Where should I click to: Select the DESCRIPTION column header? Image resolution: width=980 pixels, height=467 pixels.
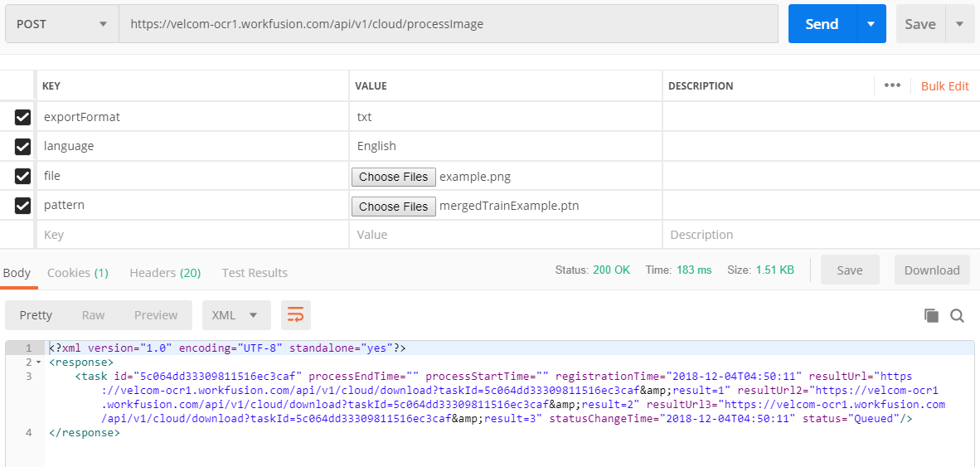click(x=701, y=85)
